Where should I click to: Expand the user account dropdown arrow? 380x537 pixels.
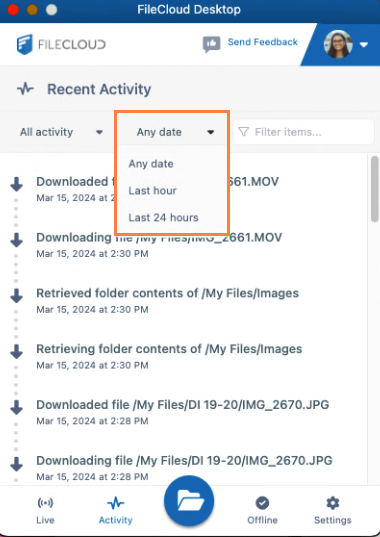(x=364, y=45)
